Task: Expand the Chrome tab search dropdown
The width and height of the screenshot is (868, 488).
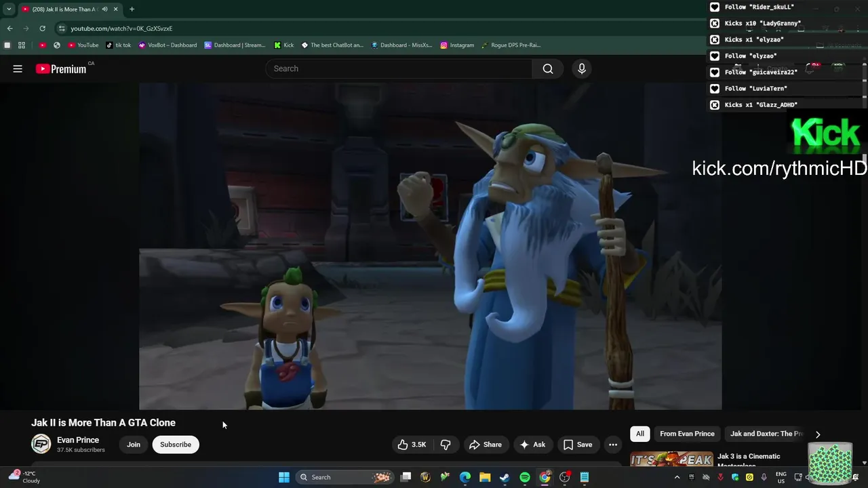Action: click(9, 9)
